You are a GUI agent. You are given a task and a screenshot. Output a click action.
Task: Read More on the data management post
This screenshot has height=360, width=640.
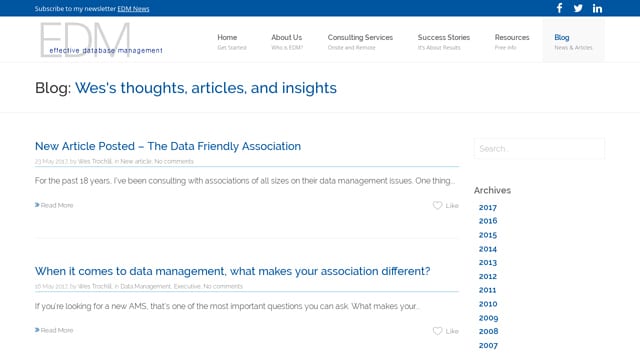(x=54, y=330)
